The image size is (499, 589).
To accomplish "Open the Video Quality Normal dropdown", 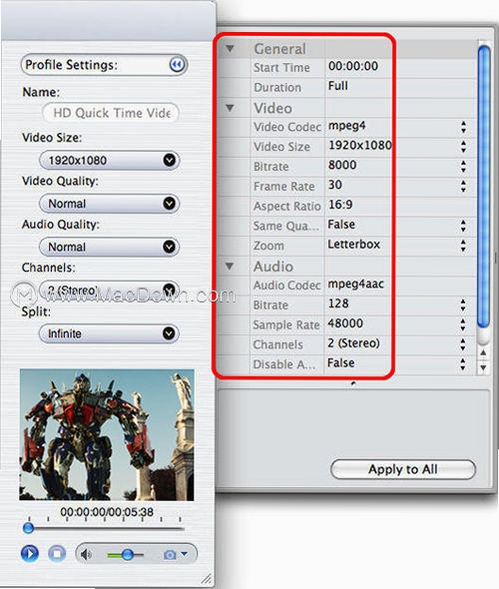I will (109, 204).
